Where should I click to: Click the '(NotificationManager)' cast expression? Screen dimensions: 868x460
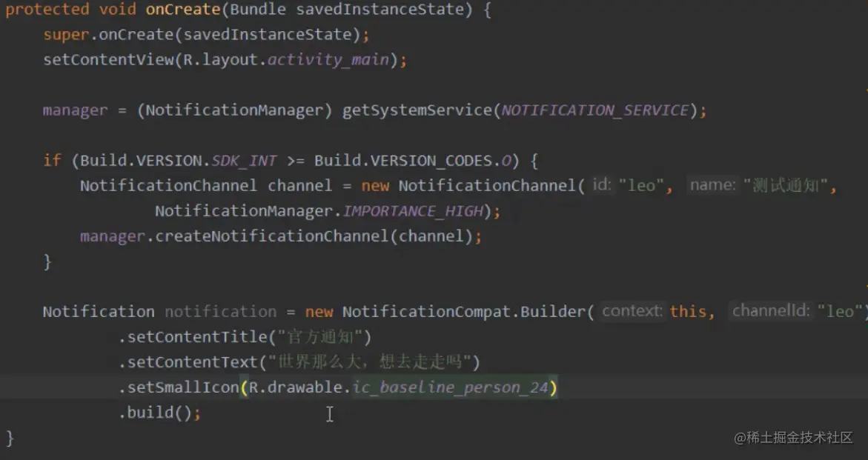click(x=234, y=110)
